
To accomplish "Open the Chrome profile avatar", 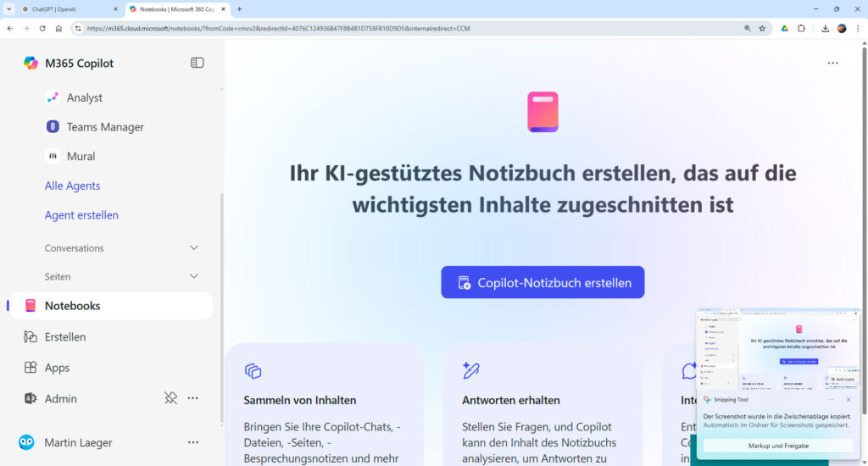I will pos(842,28).
